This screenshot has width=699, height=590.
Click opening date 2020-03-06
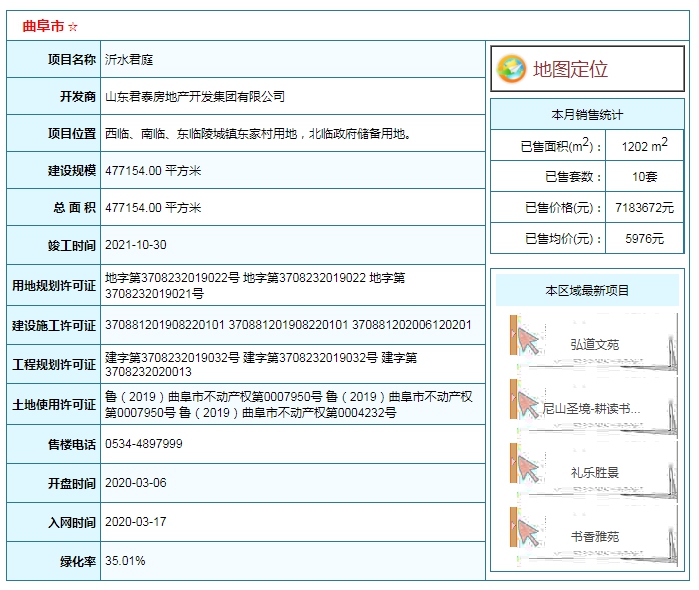tap(136, 483)
